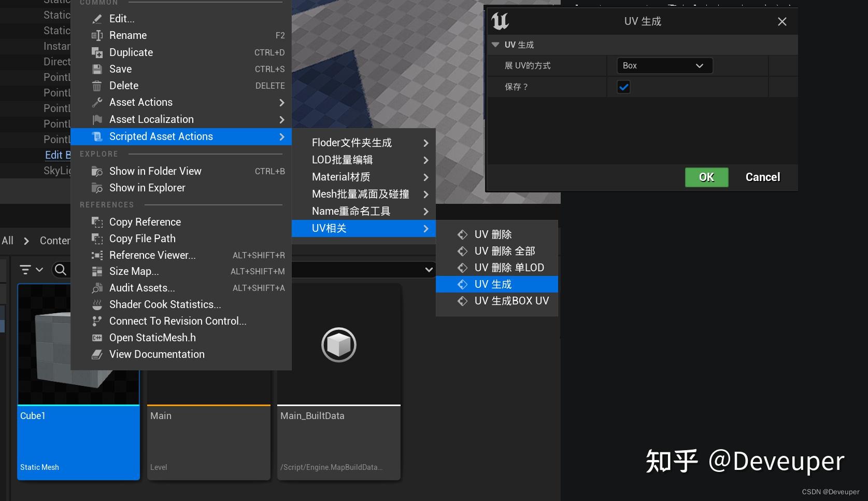Collapse the UV 生成 section header
Viewport: 868px width, 501px height.
[495, 45]
